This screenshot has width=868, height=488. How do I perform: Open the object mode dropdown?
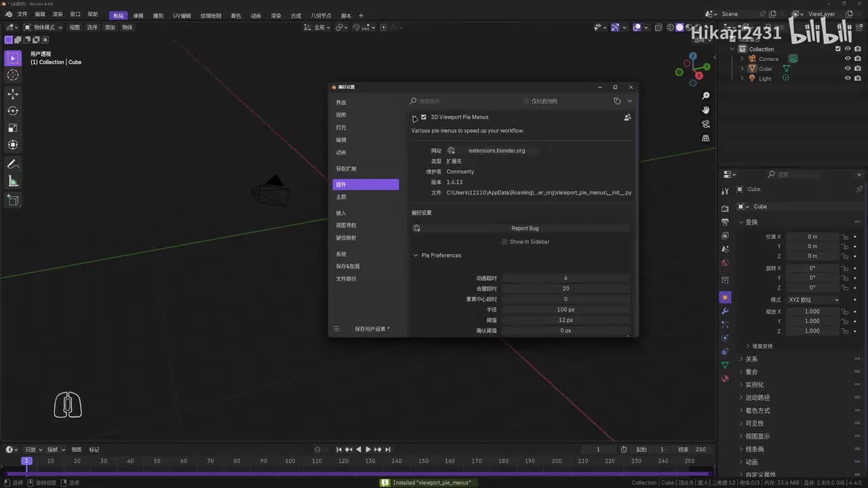coord(43,27)
